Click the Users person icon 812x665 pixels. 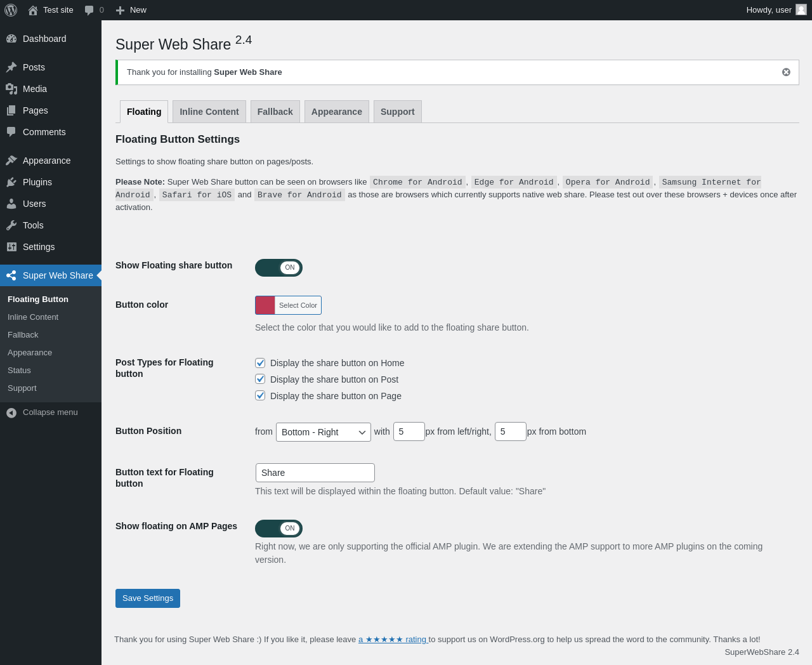[x=11, y=204]
